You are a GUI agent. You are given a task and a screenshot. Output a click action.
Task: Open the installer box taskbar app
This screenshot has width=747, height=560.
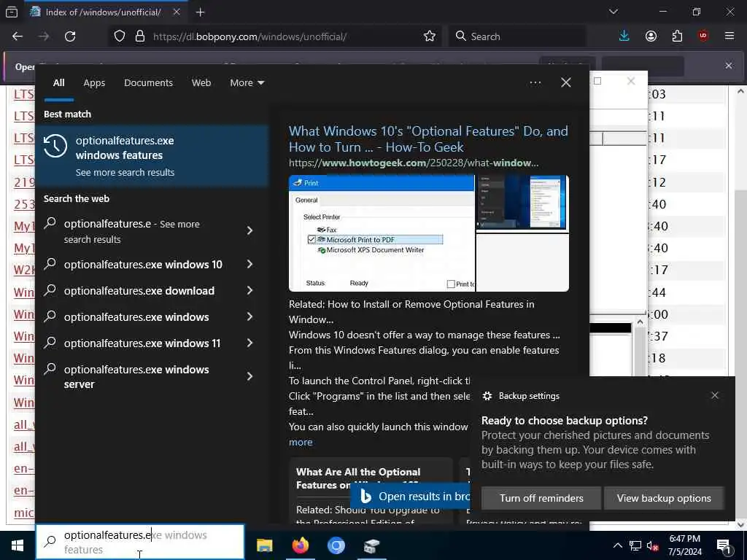coord(371,545)
